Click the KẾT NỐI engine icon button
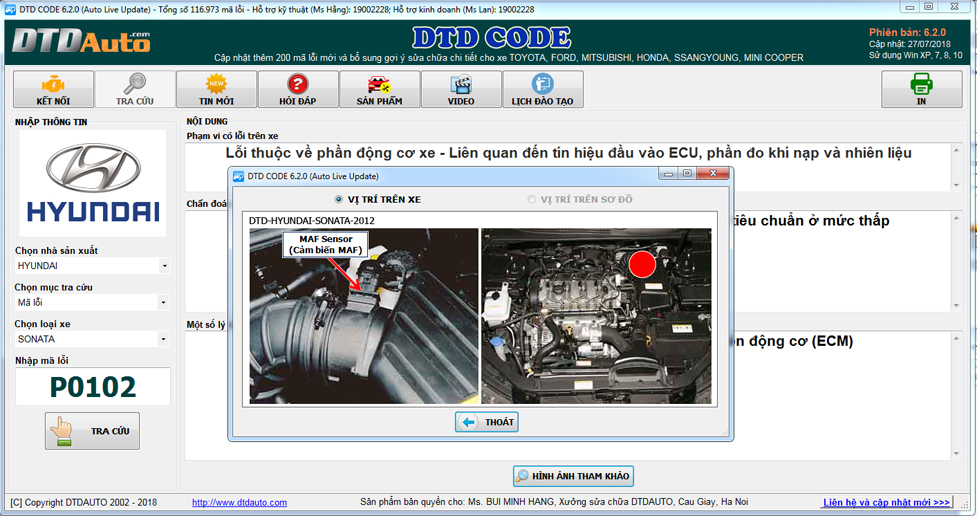The image size is (977, 516). (54, 89)
